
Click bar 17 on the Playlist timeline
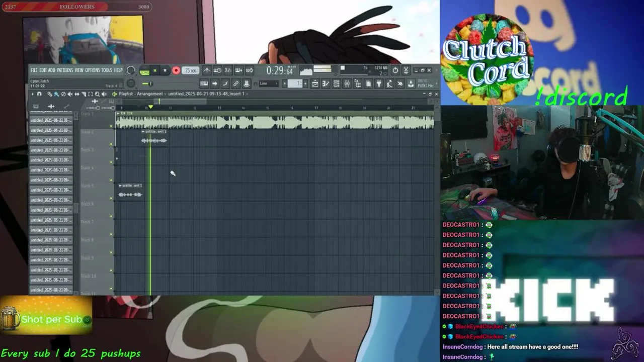coord(316,108)
